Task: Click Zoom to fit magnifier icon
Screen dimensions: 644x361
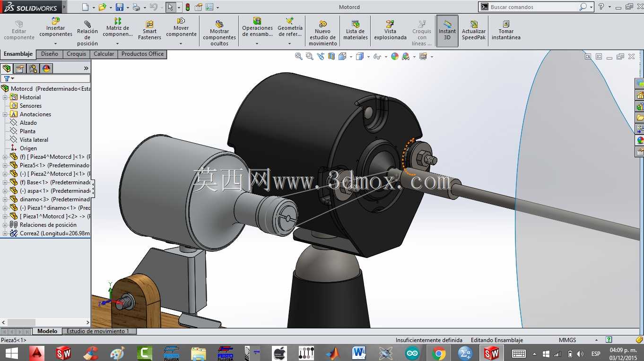Action: tap(299, 56)
